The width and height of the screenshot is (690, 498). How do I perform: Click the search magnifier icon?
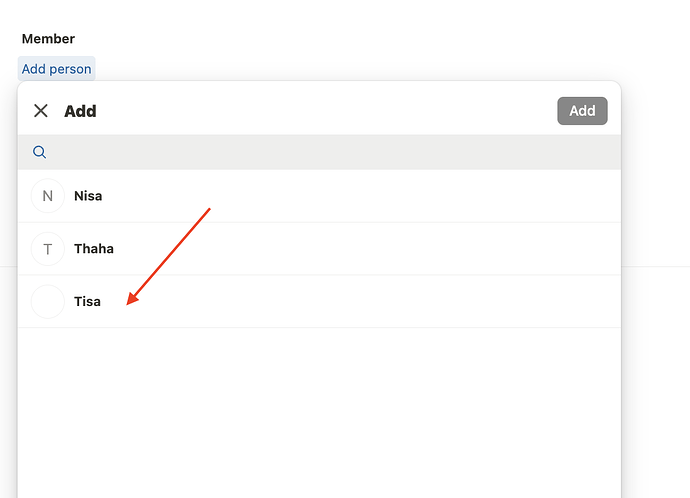40,152
